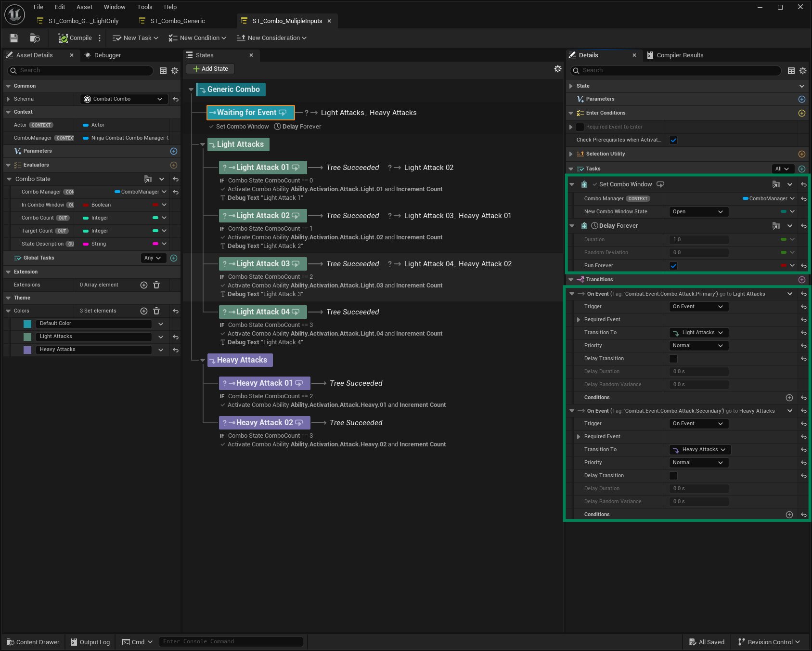Click the Save asset disk icon

pos(13,38)
